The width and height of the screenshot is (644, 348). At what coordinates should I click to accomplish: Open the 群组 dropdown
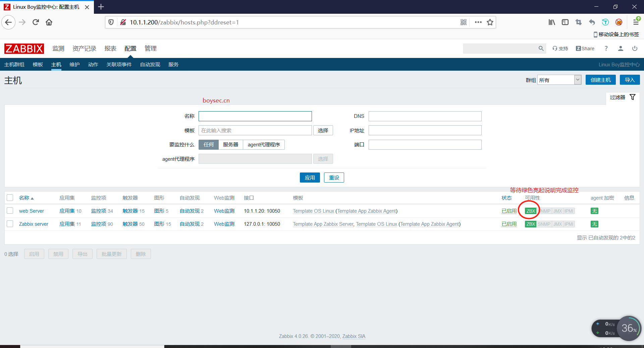point(559,80)
